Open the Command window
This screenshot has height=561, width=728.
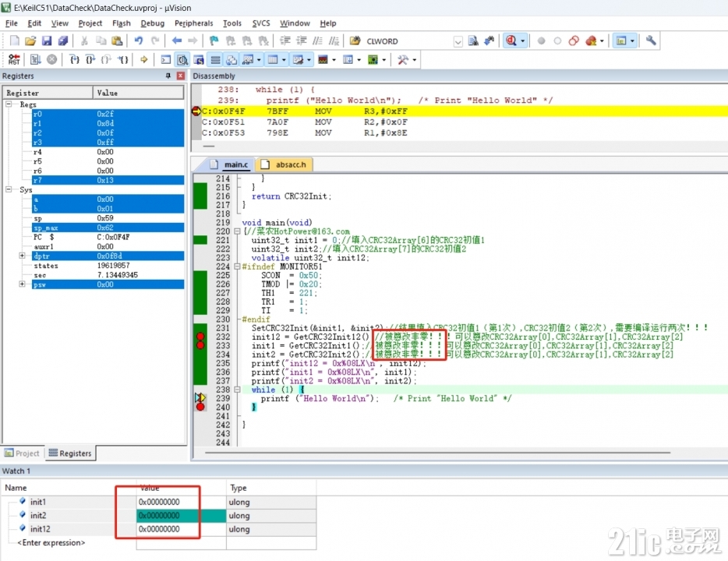pyautogui.click(x=166, y=59)
